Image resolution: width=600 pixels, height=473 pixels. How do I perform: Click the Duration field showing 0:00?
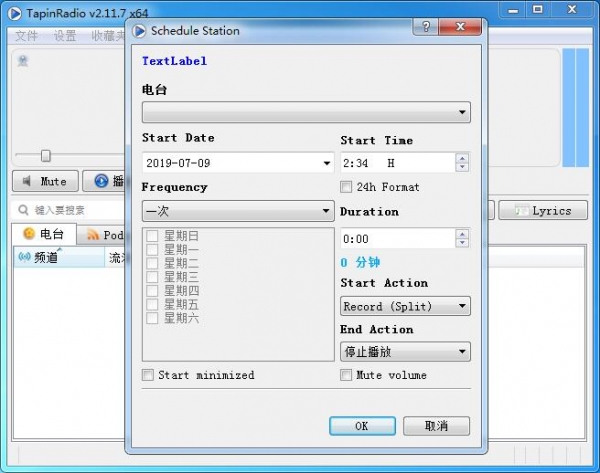(x=398, y=239)
